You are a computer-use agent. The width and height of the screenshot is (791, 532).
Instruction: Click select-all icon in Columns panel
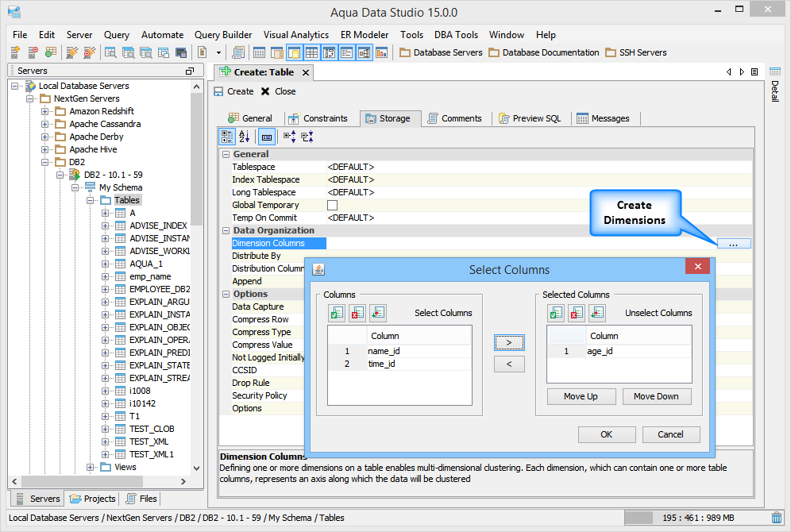tap(336, 313)
